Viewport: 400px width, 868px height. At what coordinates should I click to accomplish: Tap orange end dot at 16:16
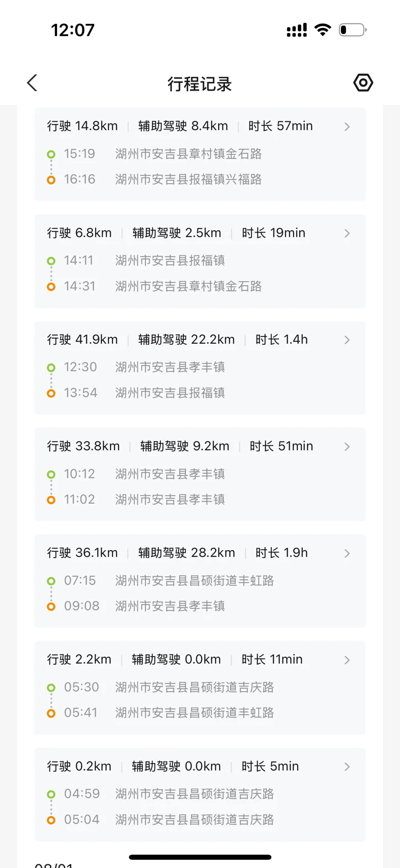coord(51,180)
